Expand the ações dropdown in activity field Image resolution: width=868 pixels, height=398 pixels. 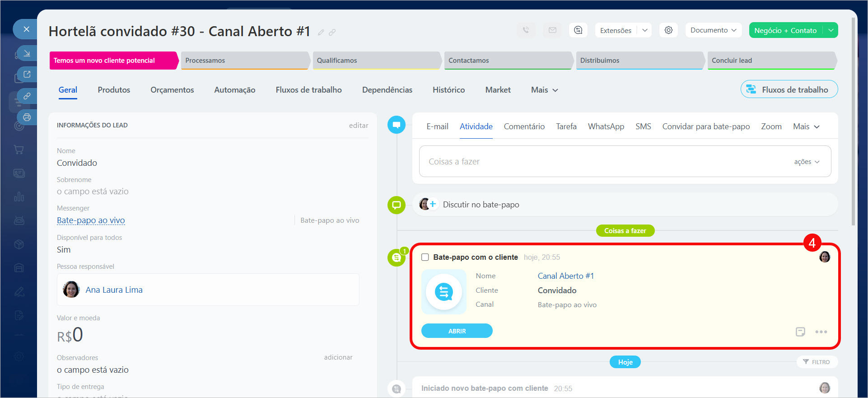806,162
